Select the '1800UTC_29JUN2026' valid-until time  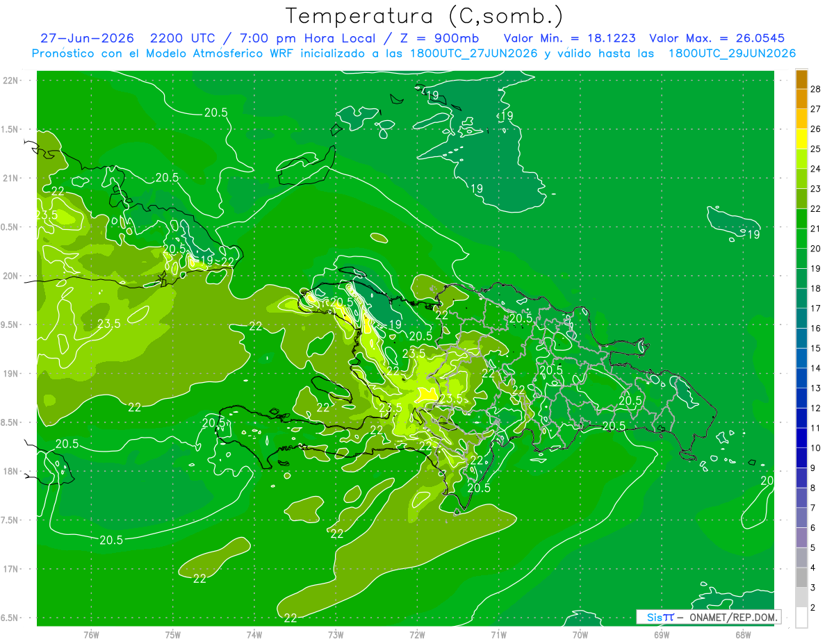(732, 53)
